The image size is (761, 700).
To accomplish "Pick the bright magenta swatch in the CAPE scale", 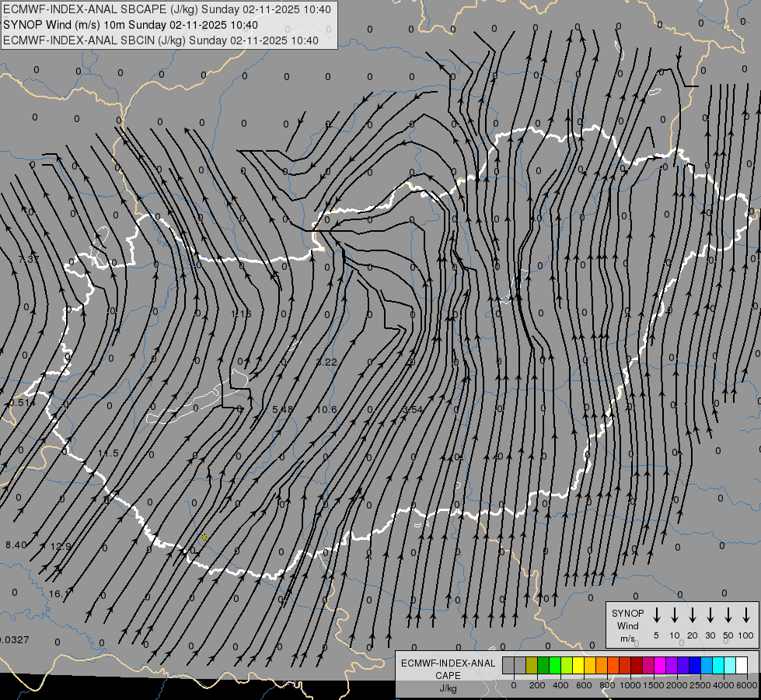I will pyautogui.click(x=661, y=665).
